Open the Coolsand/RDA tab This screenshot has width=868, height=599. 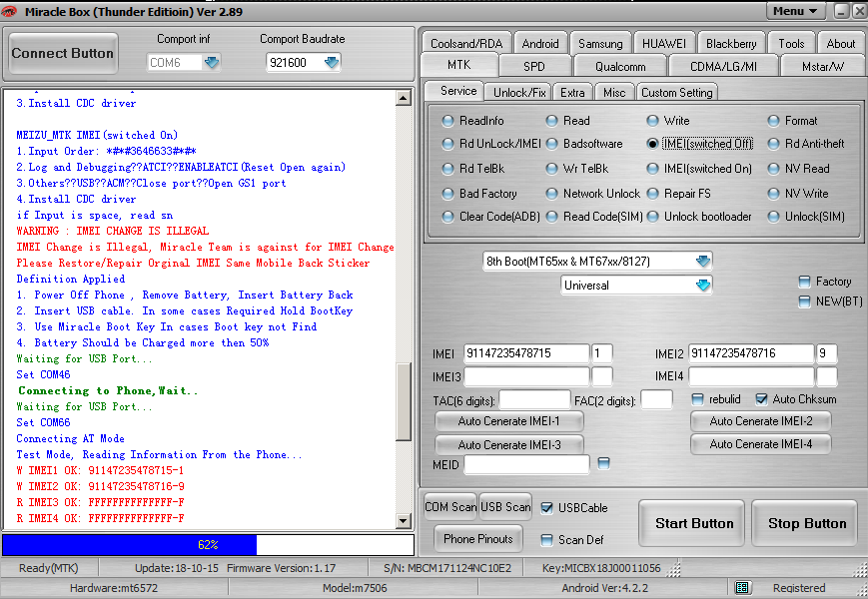point(466,43)
